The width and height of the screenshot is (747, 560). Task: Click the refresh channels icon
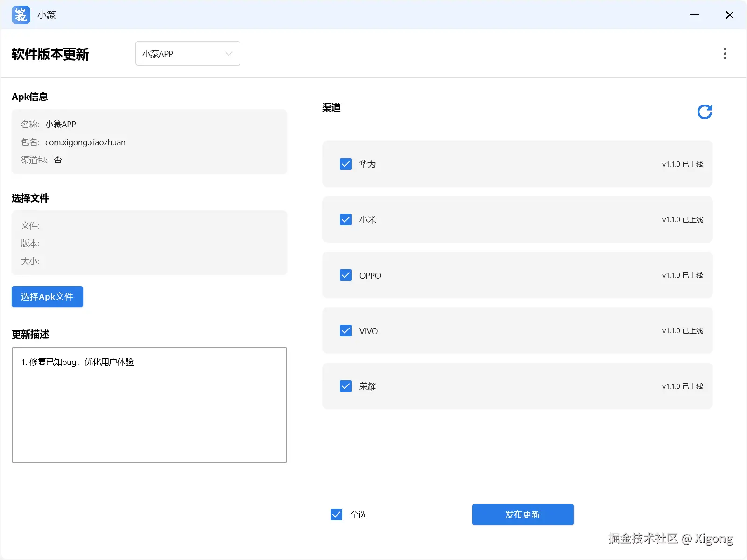point(705,112)
